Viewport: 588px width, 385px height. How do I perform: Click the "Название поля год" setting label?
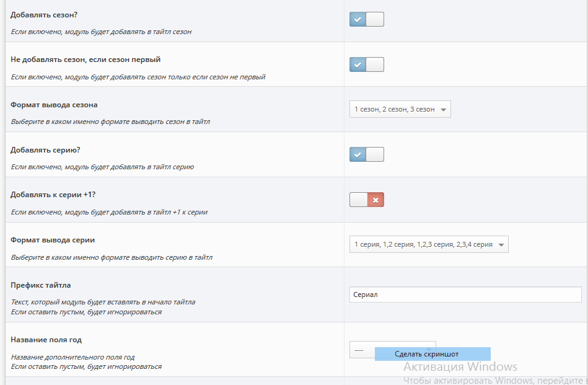46,340
